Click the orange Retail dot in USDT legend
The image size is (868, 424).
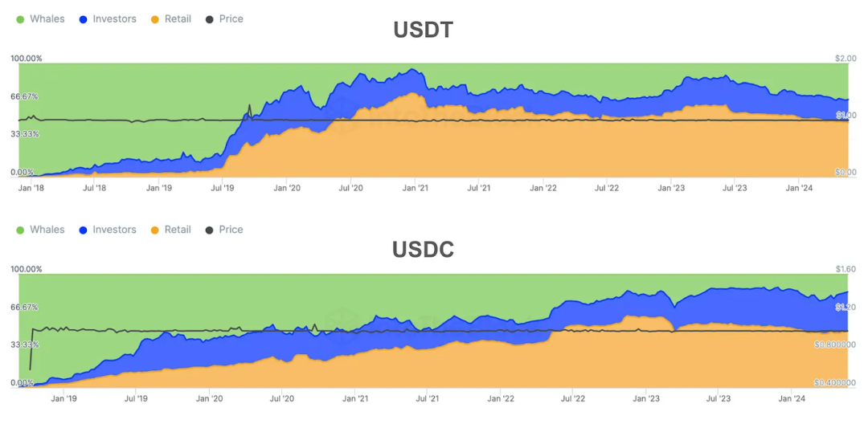click(155, 19)
